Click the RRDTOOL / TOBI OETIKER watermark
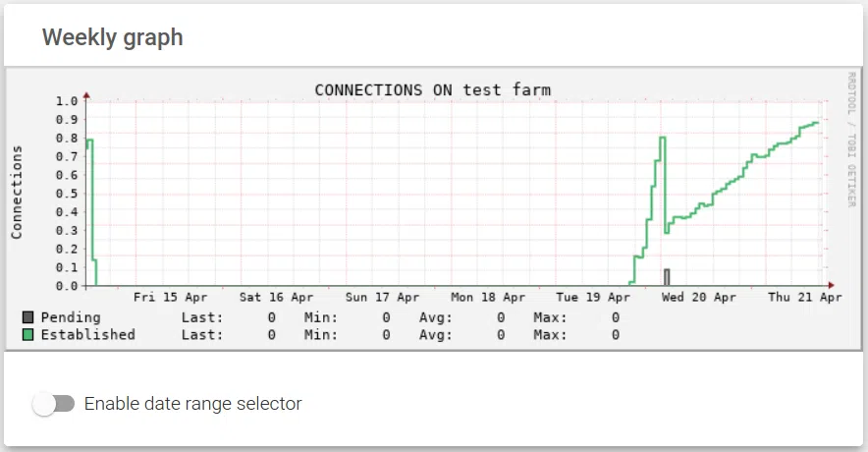This screenshot has width=868, height=452. tap(851, 139)
